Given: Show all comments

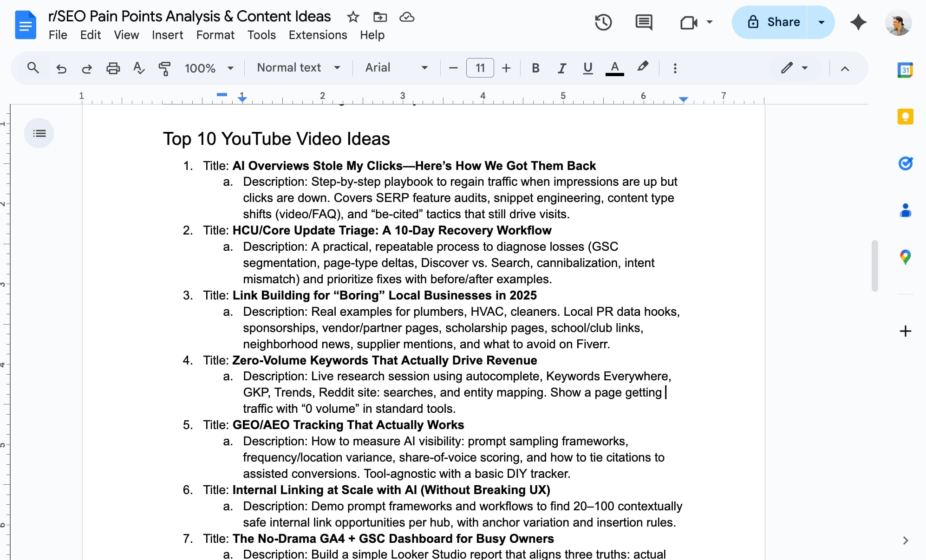Looking at the screenshot, I should tap(643, 22).
